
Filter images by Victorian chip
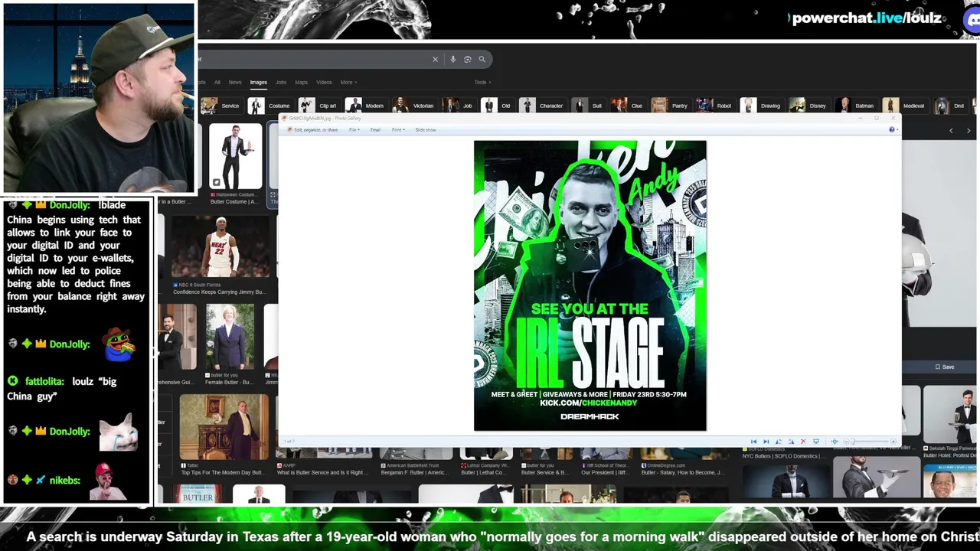click(x=414, y=106)
